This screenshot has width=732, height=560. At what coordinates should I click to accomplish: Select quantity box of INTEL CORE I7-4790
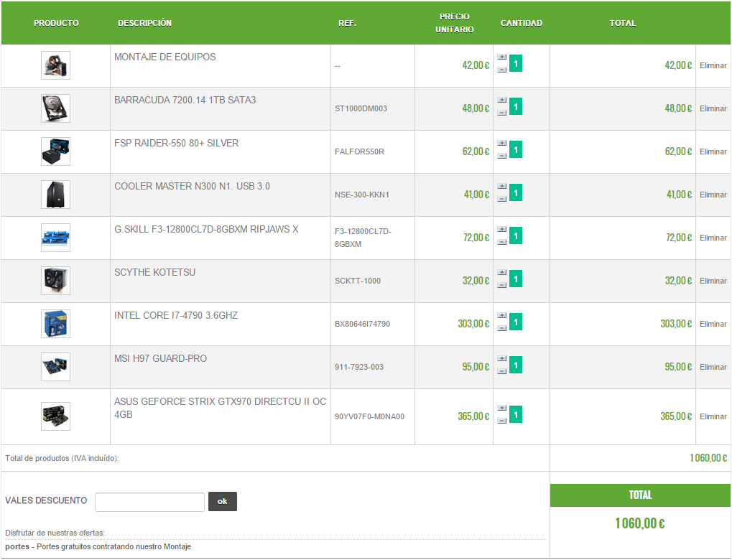point(516,322)
